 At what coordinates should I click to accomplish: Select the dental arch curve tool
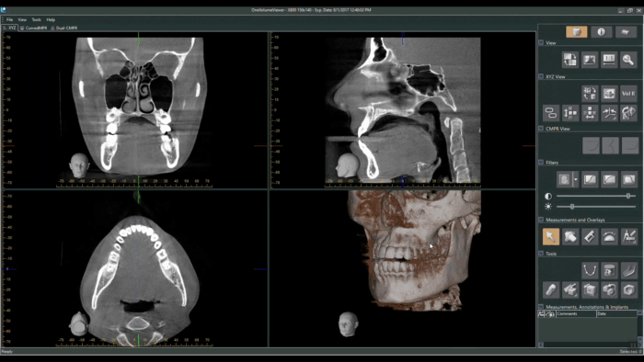590,270
